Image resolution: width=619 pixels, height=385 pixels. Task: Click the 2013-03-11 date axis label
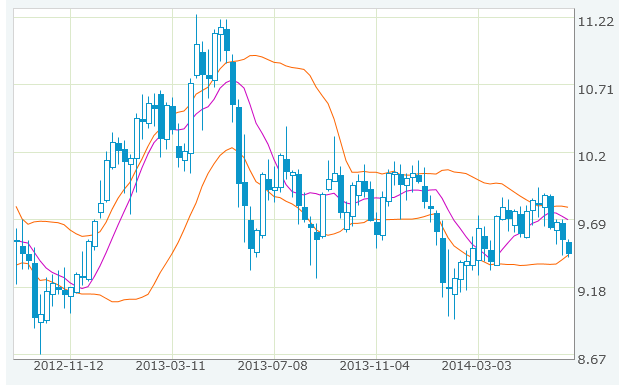coord(171,366)
